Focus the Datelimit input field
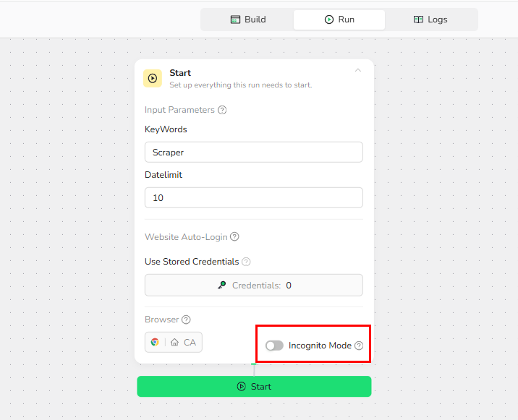518x420 pixels. click(254, 197)
